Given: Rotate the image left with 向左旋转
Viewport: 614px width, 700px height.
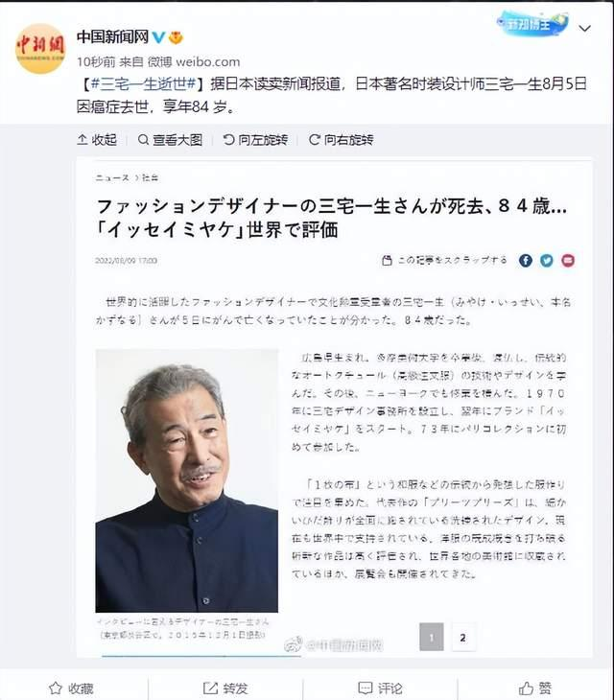Looking at the screenshot, I should [255, 140].
